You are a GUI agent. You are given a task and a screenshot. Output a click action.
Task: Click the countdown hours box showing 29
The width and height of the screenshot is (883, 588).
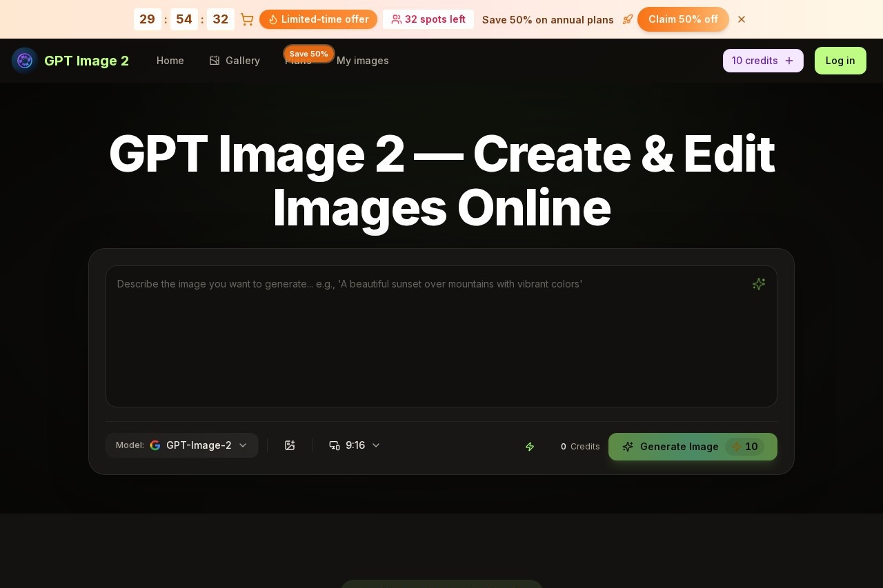148,19
